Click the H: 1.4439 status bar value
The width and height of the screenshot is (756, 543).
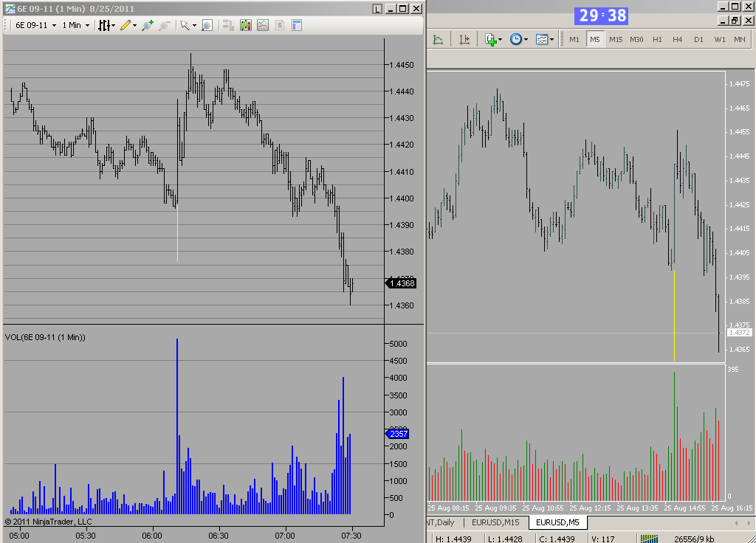(453, 539)
